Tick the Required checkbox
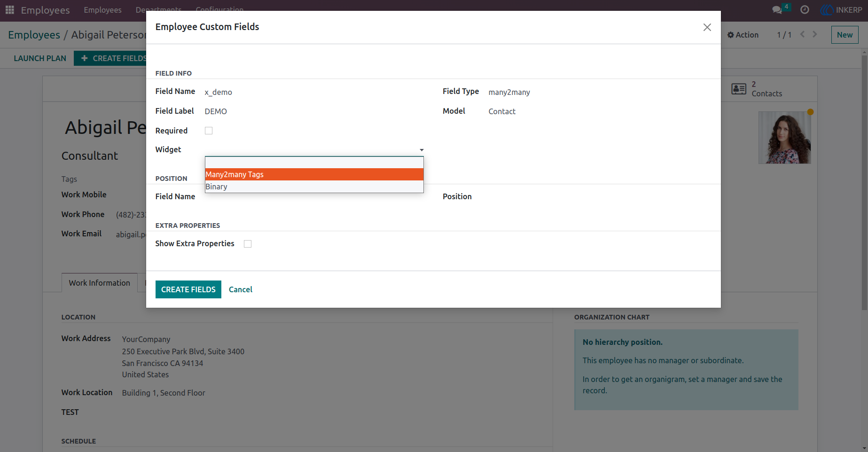Viewport: 868px width, 452px height. click(209, 131)
